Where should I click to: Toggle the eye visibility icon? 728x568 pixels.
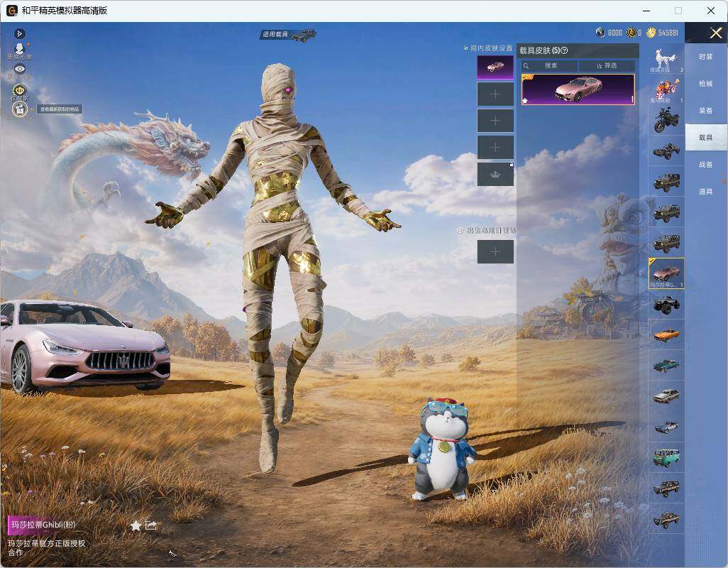click(19, 69)
